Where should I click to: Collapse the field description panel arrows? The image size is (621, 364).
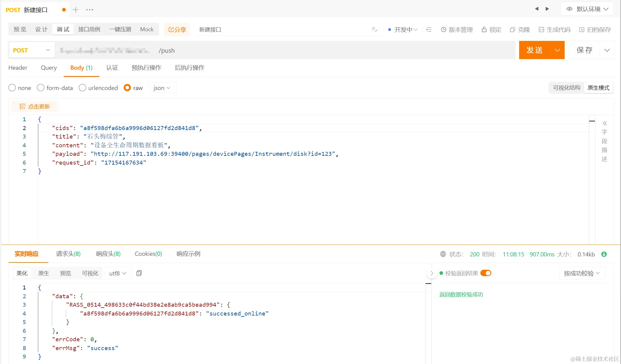point(605,123)
